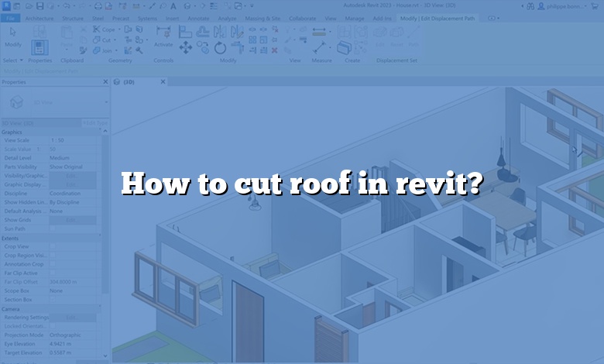
Task: Open the File tab
Action: 10,19
